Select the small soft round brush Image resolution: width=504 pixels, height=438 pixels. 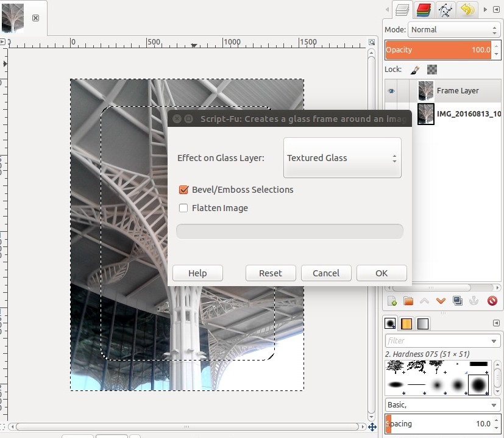(437, 384)
